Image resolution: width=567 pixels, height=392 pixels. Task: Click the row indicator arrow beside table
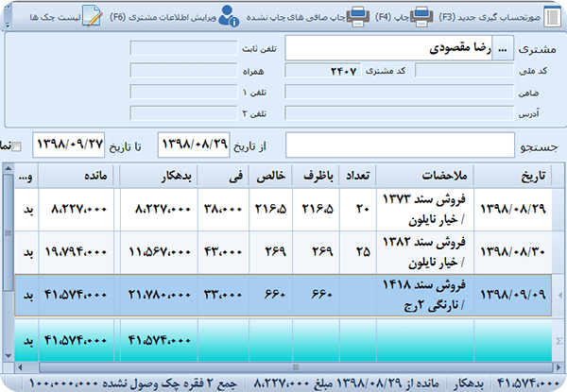click(558, 296)
